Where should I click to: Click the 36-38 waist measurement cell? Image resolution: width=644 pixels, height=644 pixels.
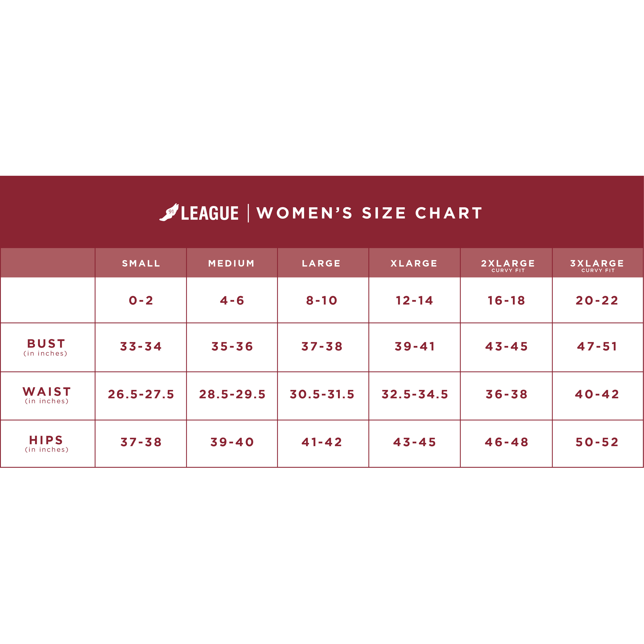(506, 396)
